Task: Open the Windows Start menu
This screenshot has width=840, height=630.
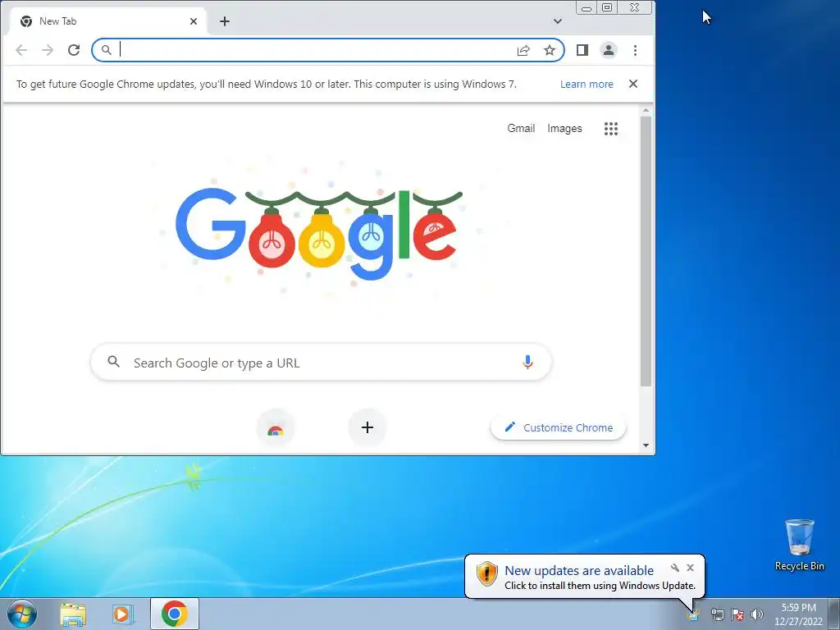Action: [22, 614]
